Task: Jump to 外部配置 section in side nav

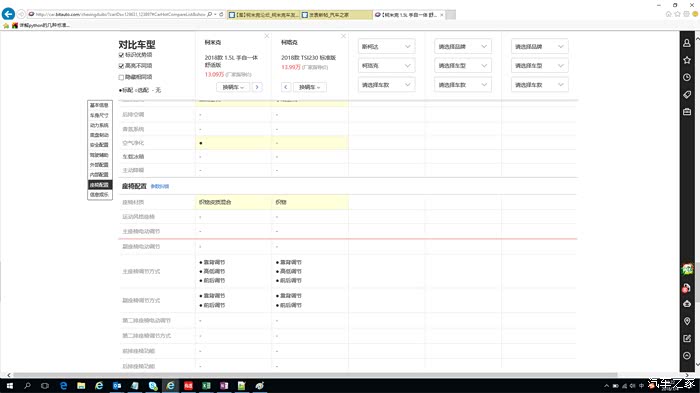Action: [99, 165]
